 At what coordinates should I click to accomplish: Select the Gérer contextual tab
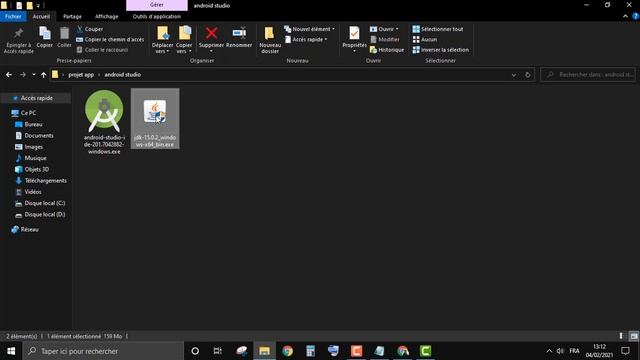coord(157,5)
